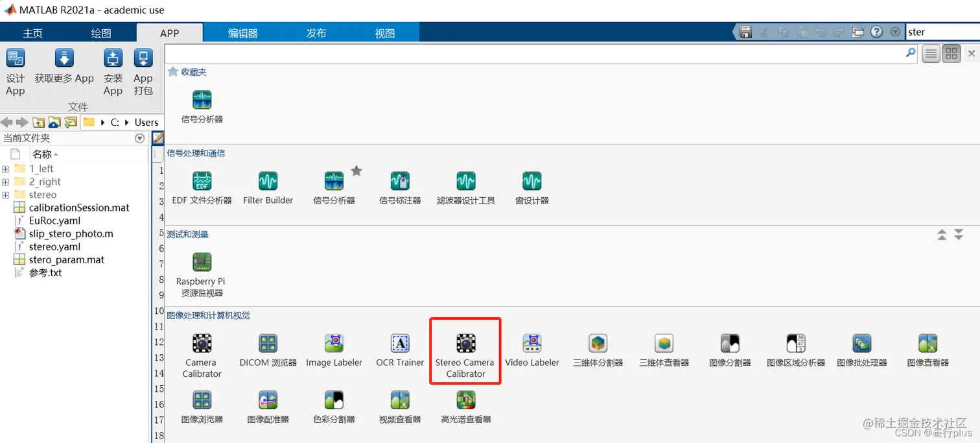Open the 图像批处理器 app
The height and width of the screenshot is (443, 980).
coord(862,350)
